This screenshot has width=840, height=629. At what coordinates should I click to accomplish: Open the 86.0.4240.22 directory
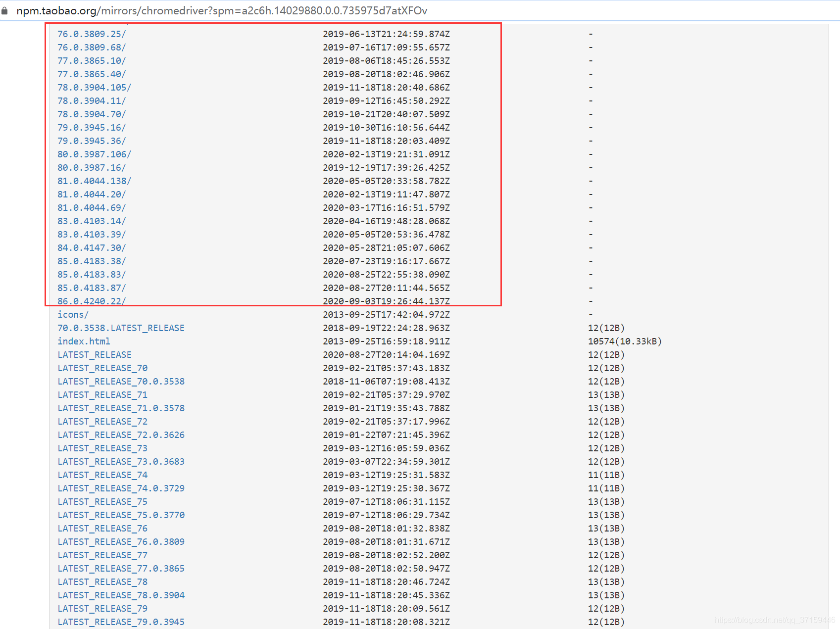click(x=91, y=301)
